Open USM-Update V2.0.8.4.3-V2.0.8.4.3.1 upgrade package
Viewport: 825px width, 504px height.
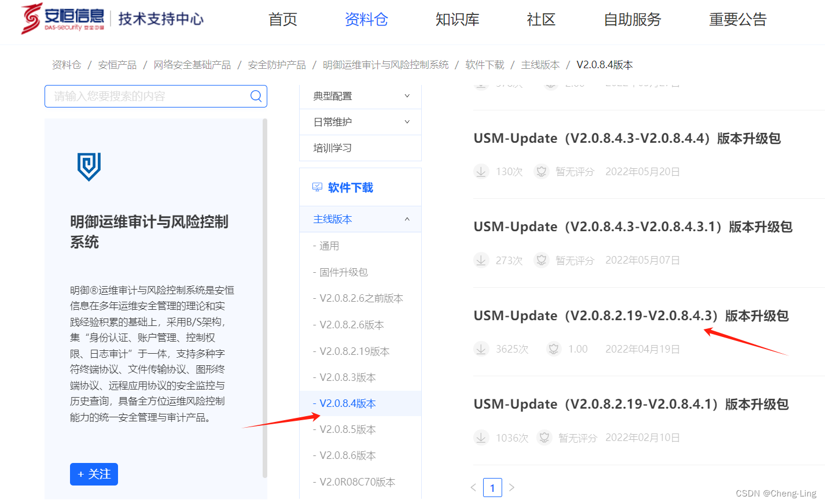[633, 227]
